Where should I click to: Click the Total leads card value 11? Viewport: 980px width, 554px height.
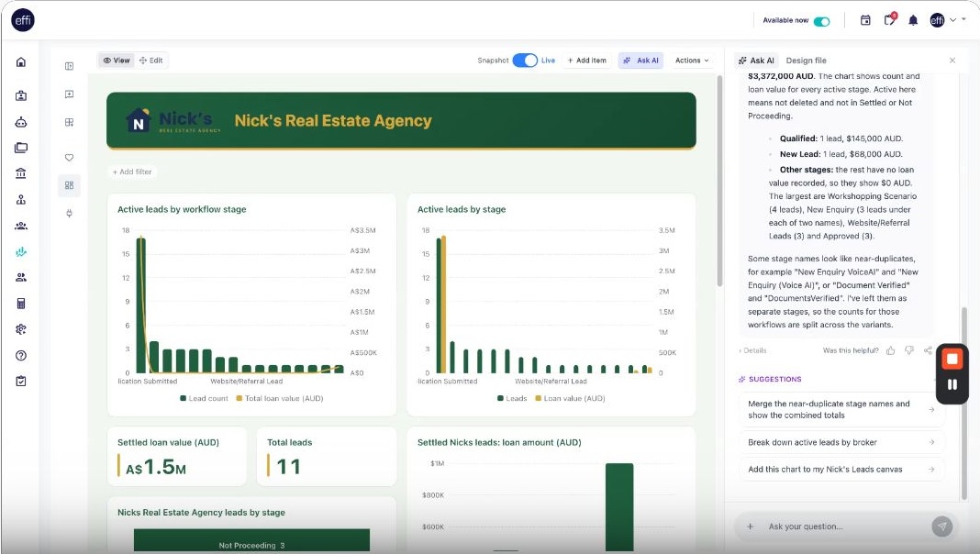[288, 467]
